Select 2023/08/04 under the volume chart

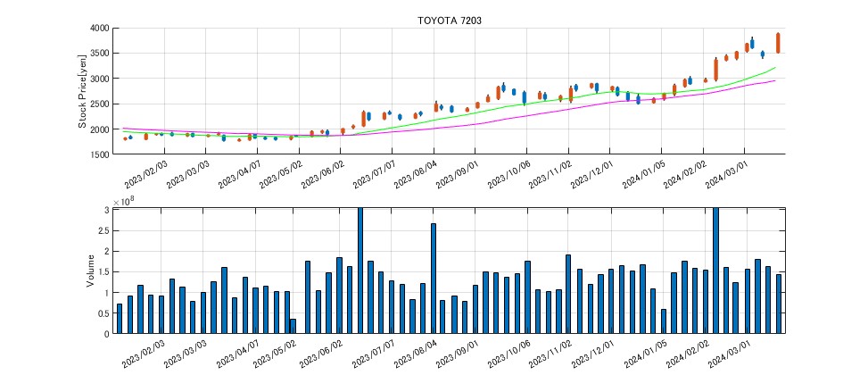(415, 354)
